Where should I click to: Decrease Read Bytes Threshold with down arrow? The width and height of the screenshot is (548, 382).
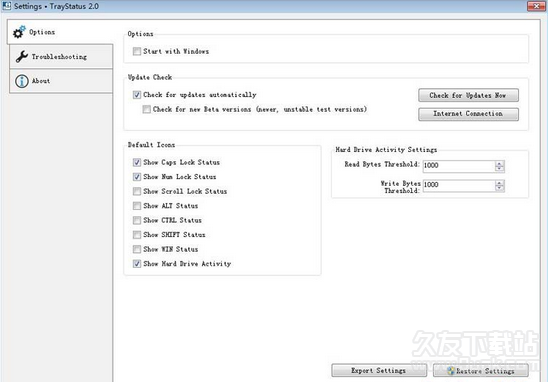[x=500, y=169]
